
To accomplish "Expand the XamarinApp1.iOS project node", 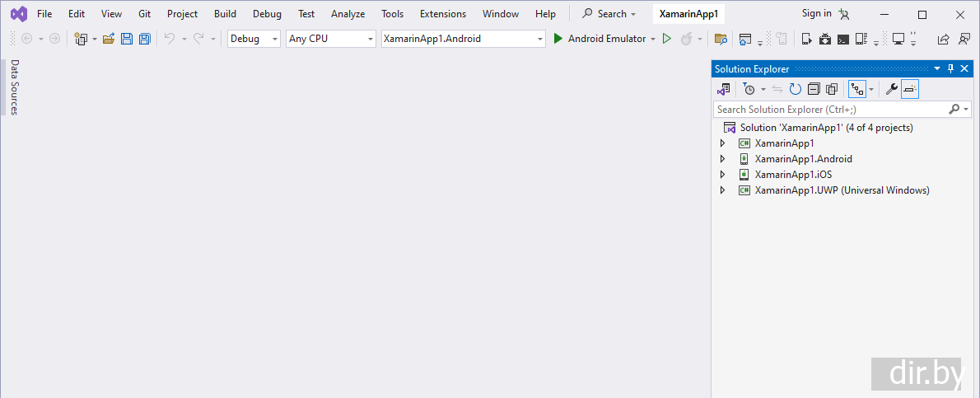I will 722,175.
